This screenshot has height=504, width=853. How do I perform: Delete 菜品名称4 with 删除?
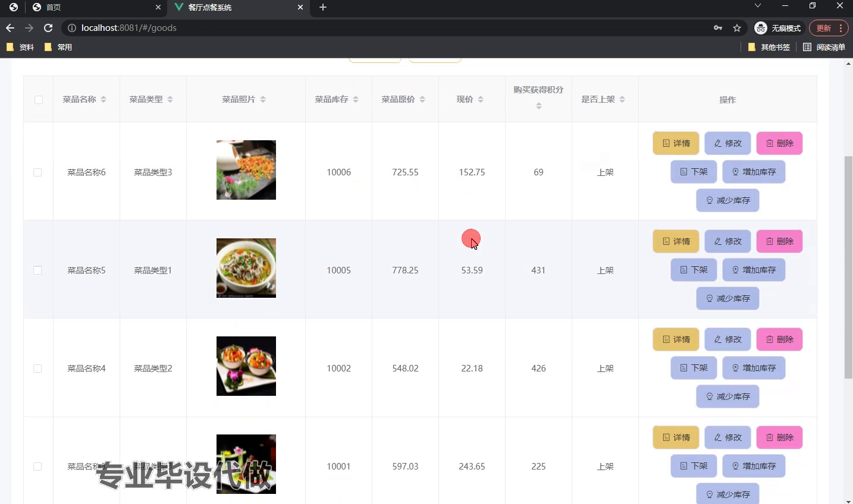(779, 339)
